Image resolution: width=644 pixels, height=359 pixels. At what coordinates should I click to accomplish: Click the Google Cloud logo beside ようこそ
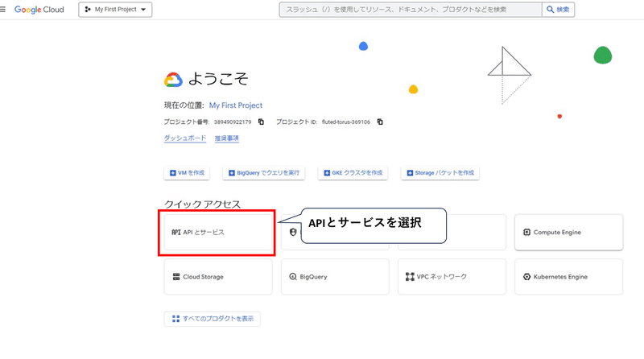pyautogui.click(x=173, y=80)
